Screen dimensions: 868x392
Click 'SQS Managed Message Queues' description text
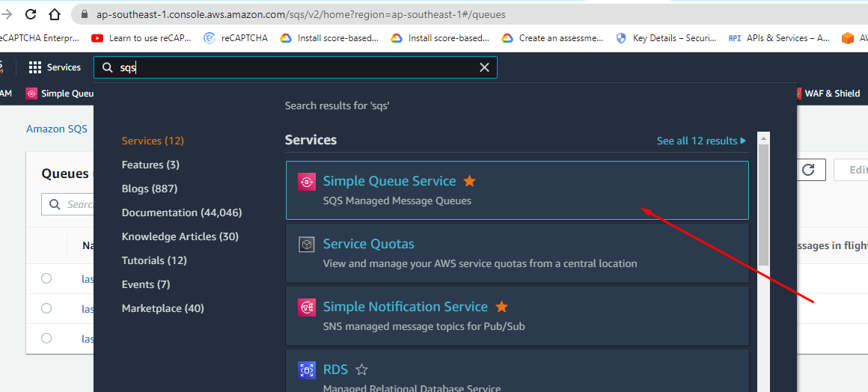397,200
